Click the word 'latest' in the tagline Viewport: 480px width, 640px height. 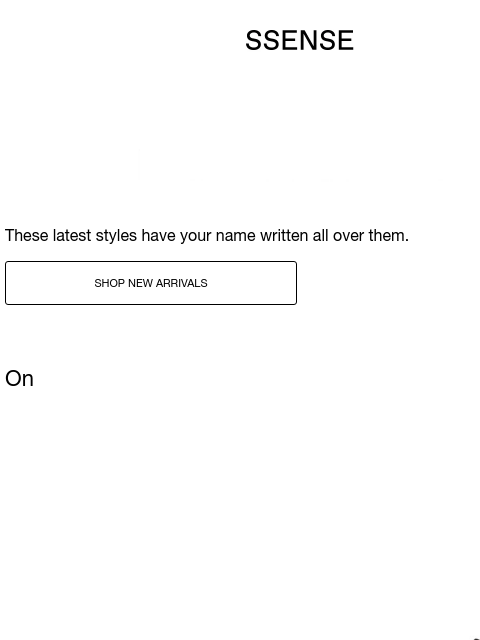click(72, 236)
